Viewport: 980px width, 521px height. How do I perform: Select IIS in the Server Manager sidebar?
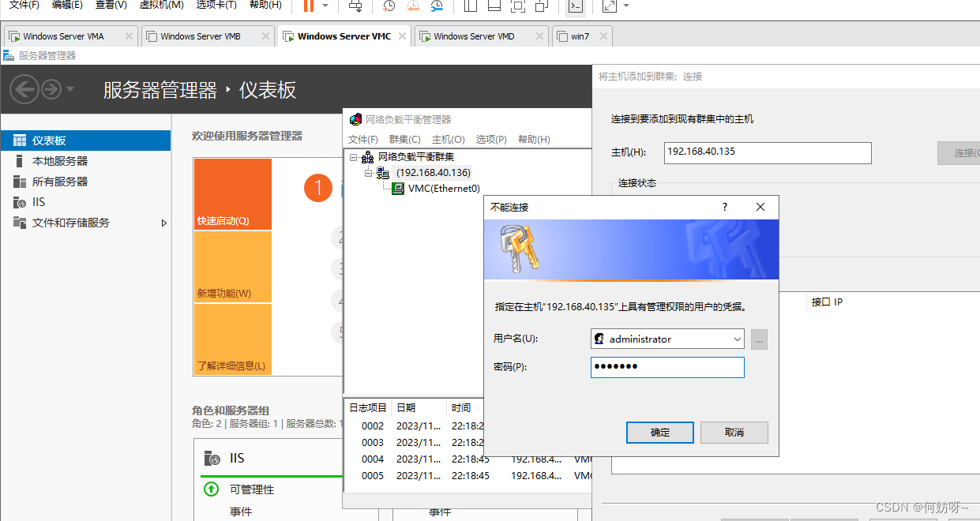pos(39,202)
